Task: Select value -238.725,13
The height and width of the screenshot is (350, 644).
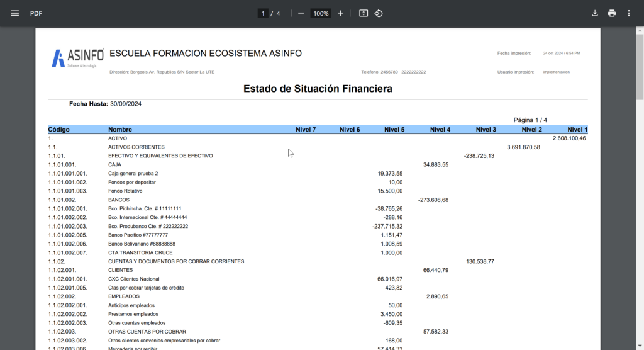Action: pyautogui.click(x=479, y=156)
